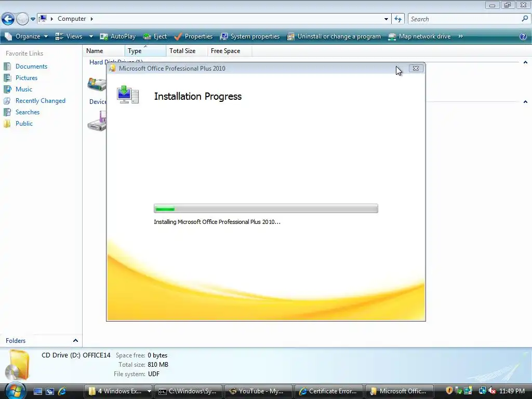Open Music in Favorite Links
This screenshot has height=399, width=532.
pyautogui.click(x=24, y=89)
